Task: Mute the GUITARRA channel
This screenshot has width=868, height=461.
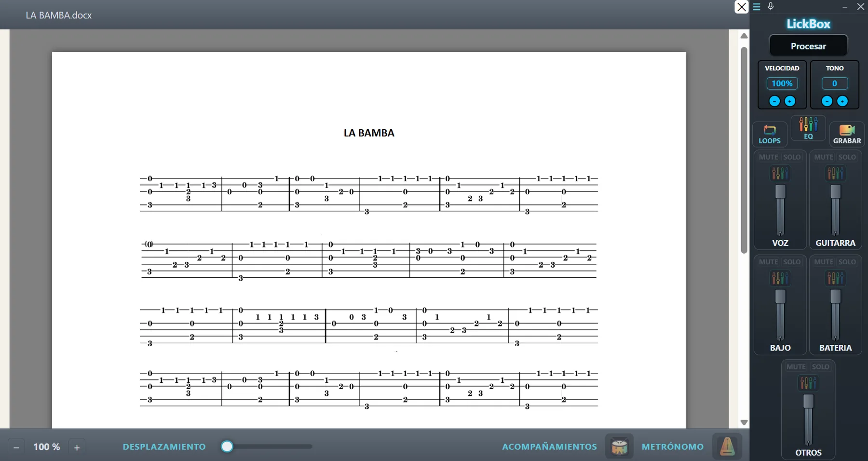Action: click(824, 157)
